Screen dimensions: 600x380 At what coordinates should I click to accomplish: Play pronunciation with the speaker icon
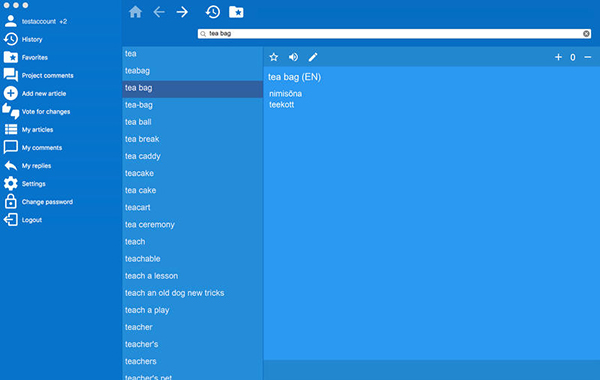click(293, 57)
